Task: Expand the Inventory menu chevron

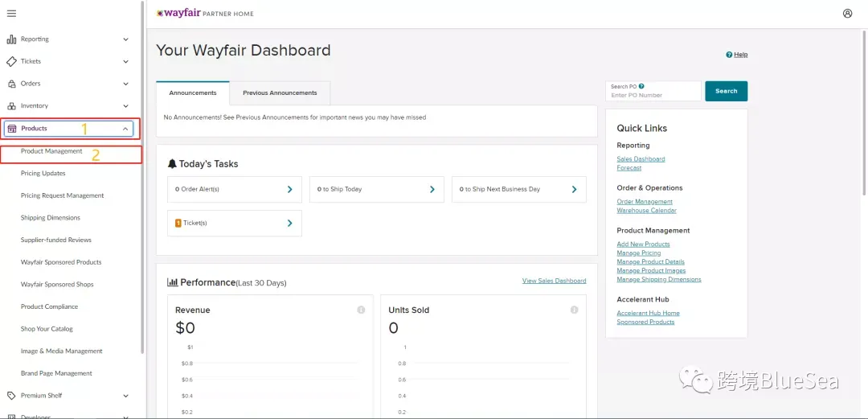Action: coord(125,106)
